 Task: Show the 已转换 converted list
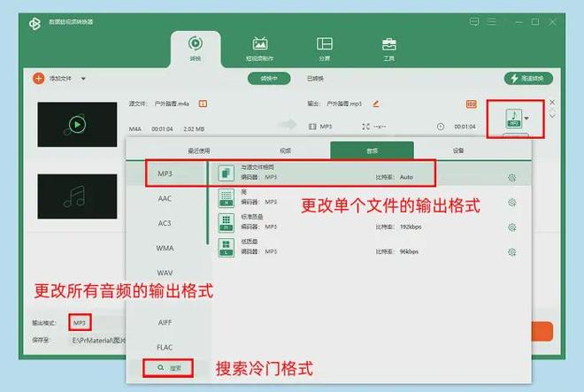pos(316,79)
